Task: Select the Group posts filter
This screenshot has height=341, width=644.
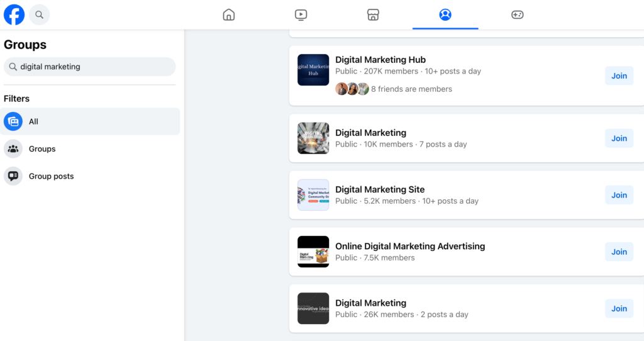Action: (90, 176)
